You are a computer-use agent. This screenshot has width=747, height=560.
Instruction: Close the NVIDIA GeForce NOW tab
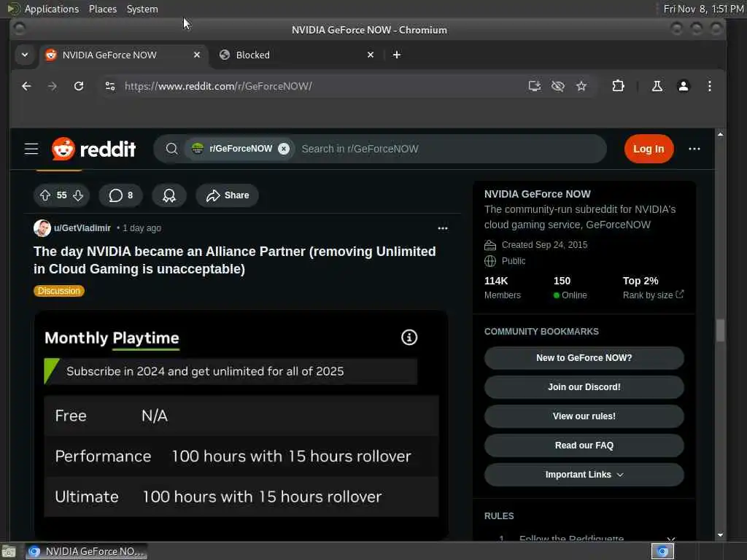(x=197, y=55)
